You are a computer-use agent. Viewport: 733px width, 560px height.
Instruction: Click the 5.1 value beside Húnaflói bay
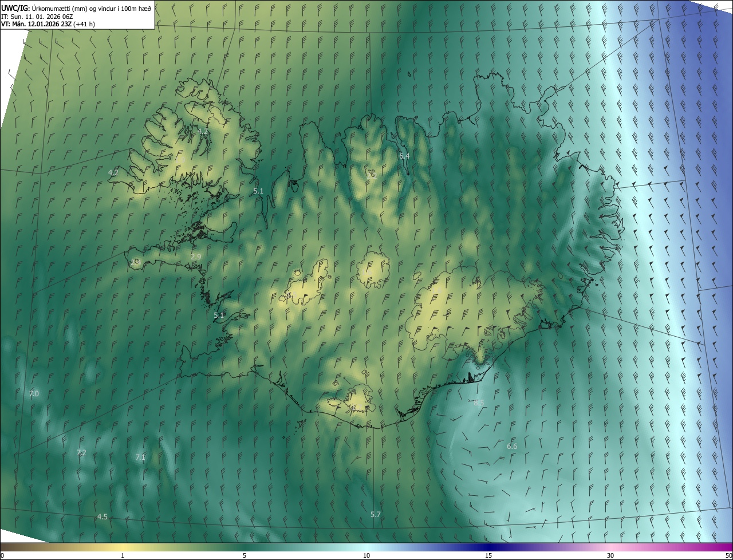point(258,191)
